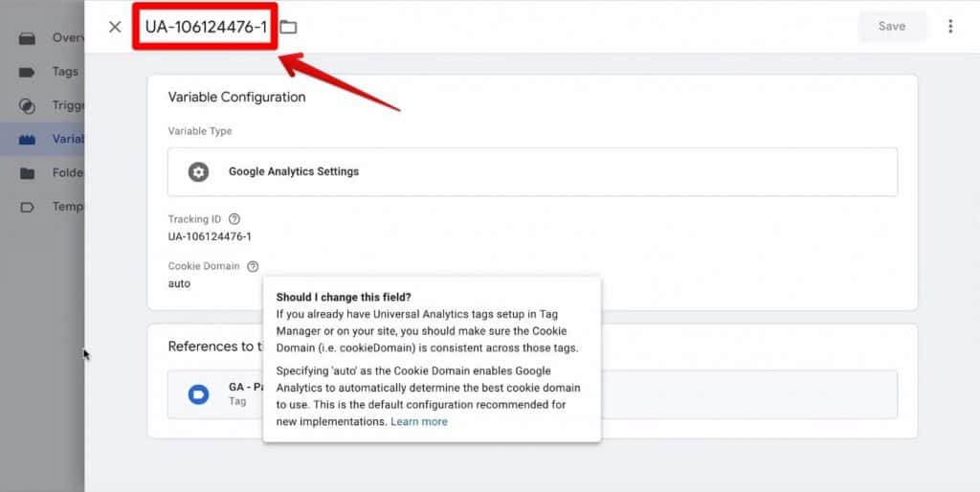
Task: Close the variable editor with X icon
Action: click(x=115, y=27)
